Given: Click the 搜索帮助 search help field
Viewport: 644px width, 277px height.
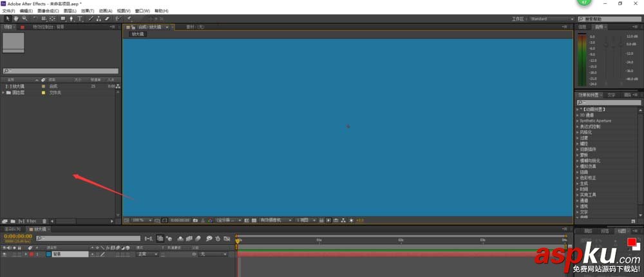Looking at the screenshot, I should [610, 19].
